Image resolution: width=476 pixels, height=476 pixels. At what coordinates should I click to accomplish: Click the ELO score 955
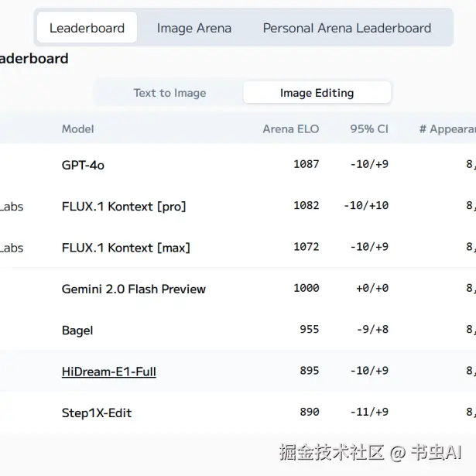click(310, 330)
